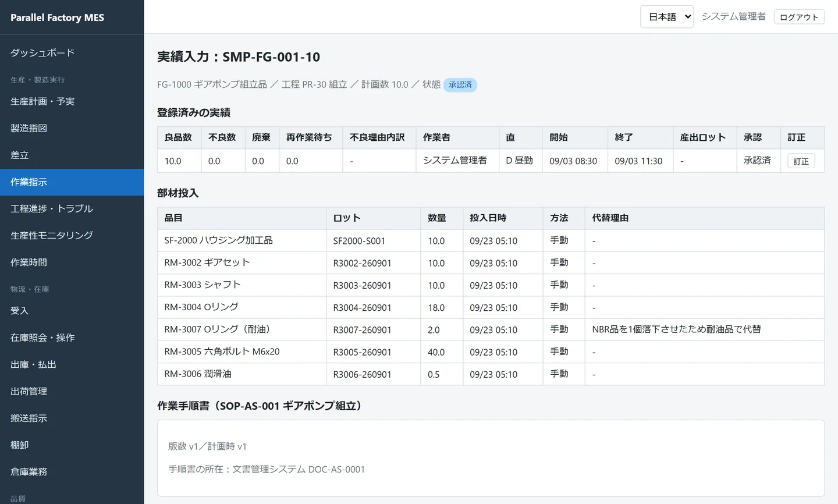The height and width of the screenshot is (504, 838).
Task: Open 作業時間 in the sidebar
Action: (72, 262)
